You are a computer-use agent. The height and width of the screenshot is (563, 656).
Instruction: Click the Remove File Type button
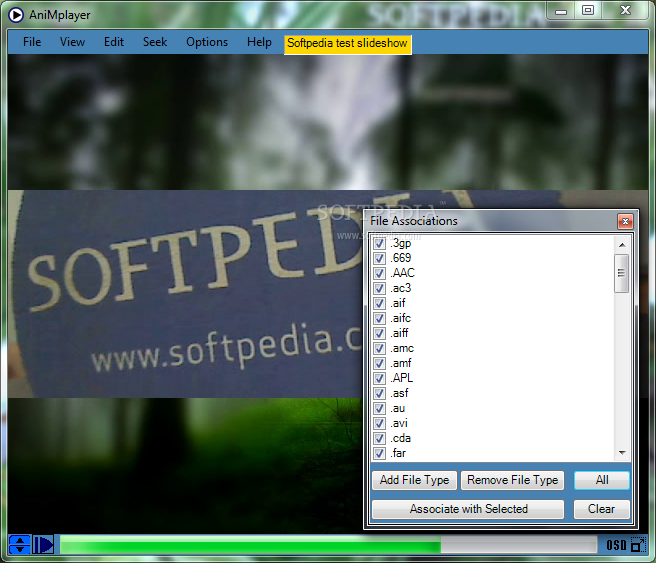point(512,480)
